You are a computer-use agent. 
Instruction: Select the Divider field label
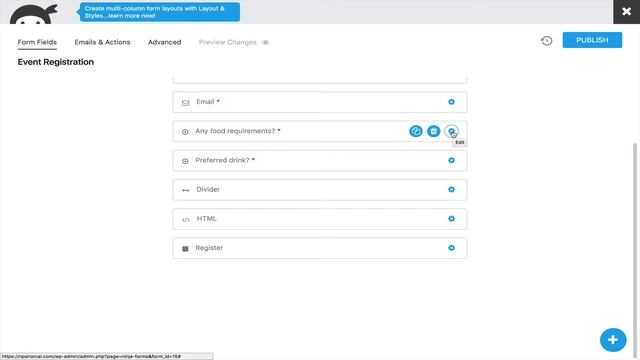[208, 189]
